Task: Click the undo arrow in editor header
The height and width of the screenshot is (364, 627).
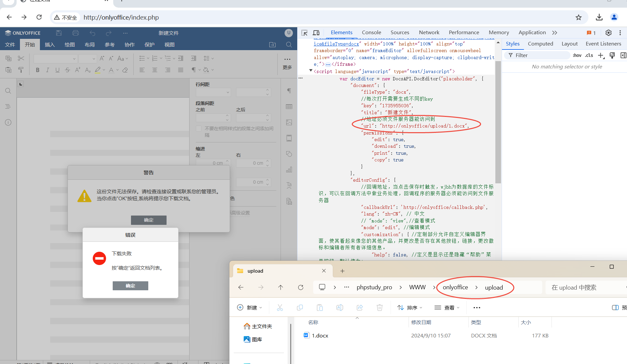Action: point(92,33)
